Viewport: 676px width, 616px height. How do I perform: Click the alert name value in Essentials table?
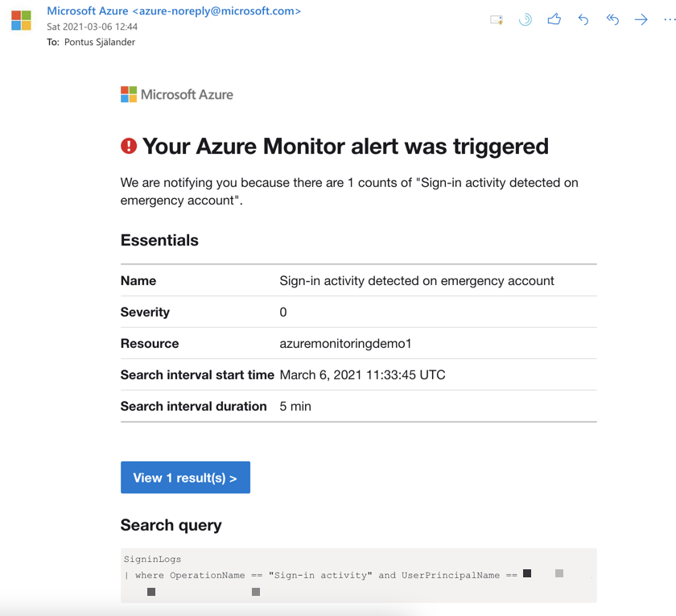[416, 281]
